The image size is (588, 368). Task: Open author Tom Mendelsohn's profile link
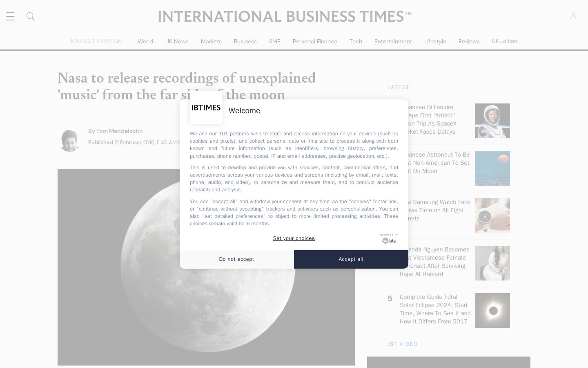pos(120,131)
